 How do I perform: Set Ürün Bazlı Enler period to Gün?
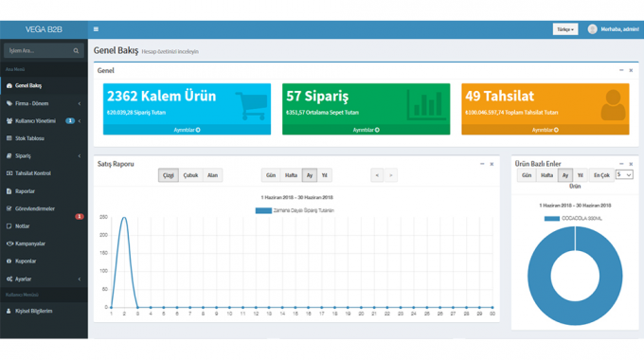click(527, 175)
